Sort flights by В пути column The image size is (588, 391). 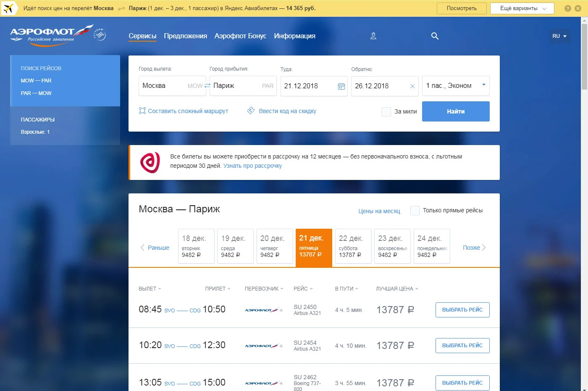346,289
